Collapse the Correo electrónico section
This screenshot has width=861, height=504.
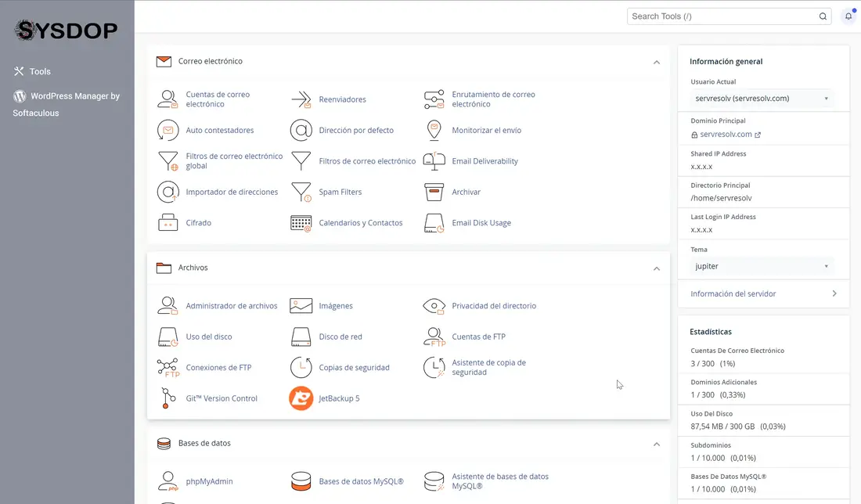[656, 62]
